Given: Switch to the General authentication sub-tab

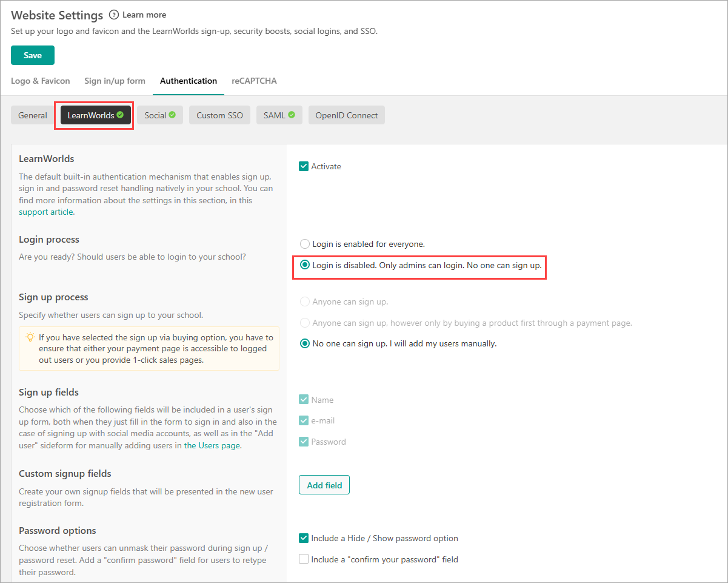Looking at the screenshot, I should 33,115.
